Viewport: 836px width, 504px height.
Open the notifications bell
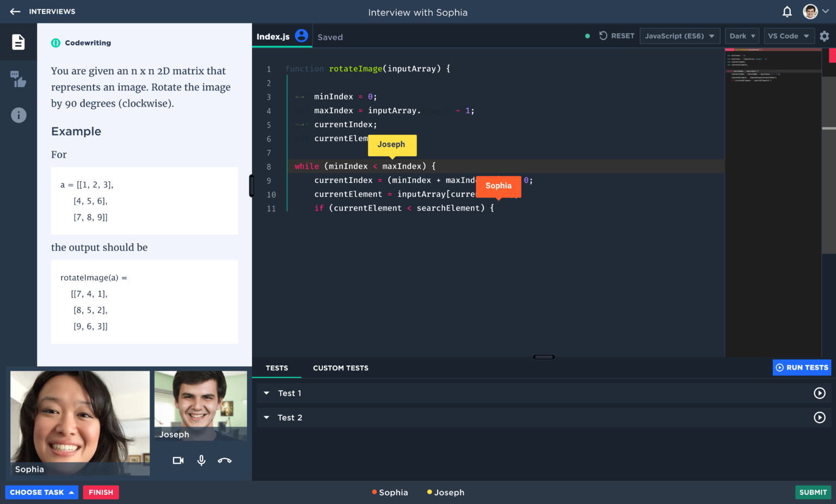coord(787,12)
